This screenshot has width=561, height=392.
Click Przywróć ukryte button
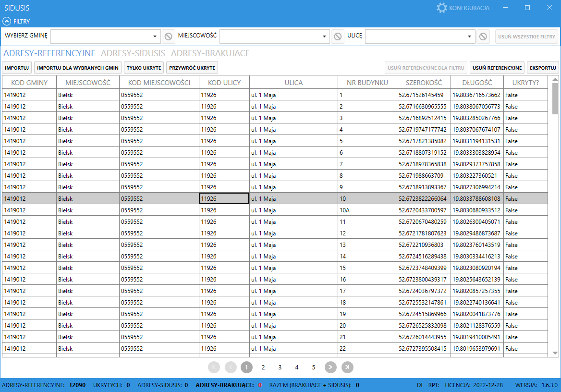[x=192, y=68]
